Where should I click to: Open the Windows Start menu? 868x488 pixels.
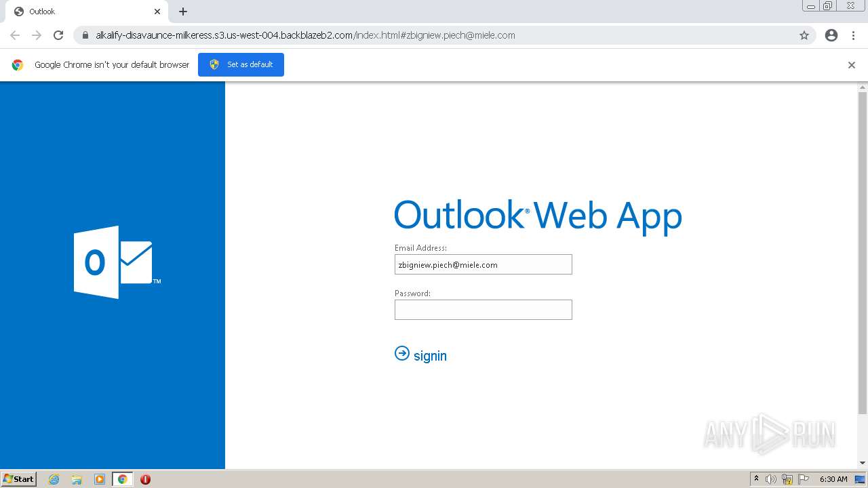click(18, 479)
